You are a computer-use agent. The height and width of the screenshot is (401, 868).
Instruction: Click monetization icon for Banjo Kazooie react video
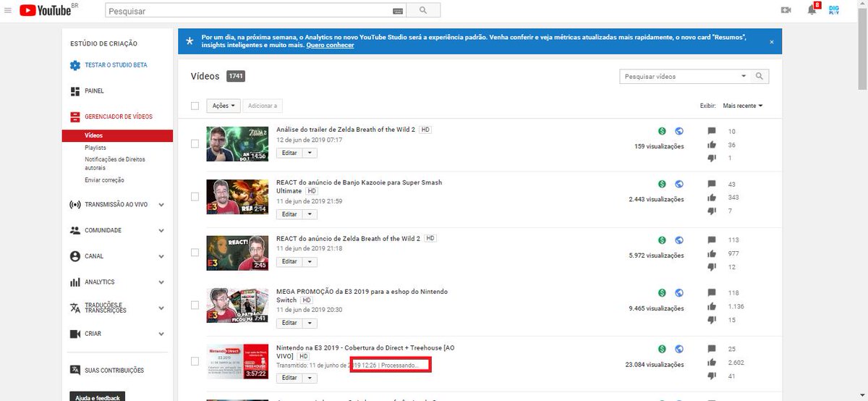point(662,184)
